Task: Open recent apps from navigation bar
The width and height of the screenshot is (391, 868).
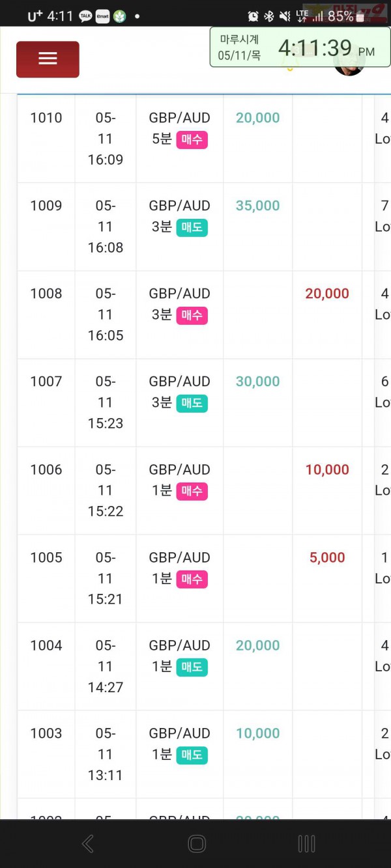Action: pos(306,844)
